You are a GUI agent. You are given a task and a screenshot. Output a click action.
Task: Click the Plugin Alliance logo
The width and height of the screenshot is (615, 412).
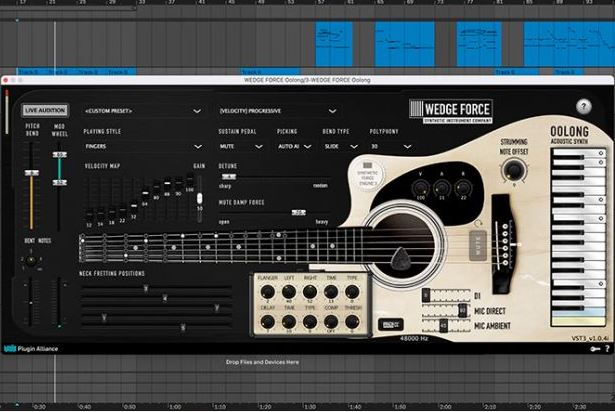pos(31,348)
